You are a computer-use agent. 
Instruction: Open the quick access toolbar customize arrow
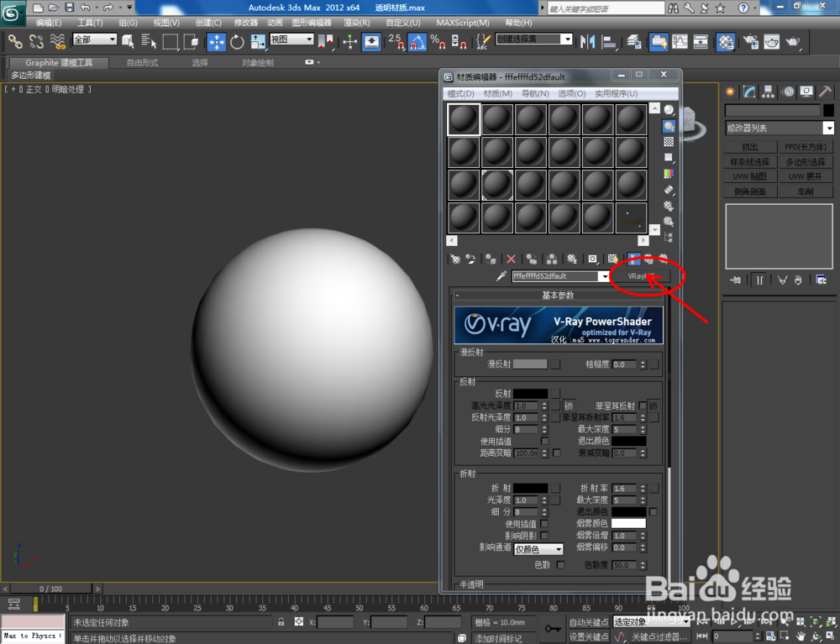[x=129, y=8]
